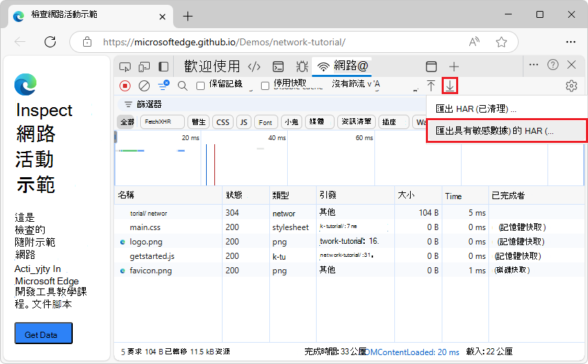Choose 匯出具有敏感數據的 HAR menu item
This screenshot has width=588, height=364.
(x=506, y=130)
